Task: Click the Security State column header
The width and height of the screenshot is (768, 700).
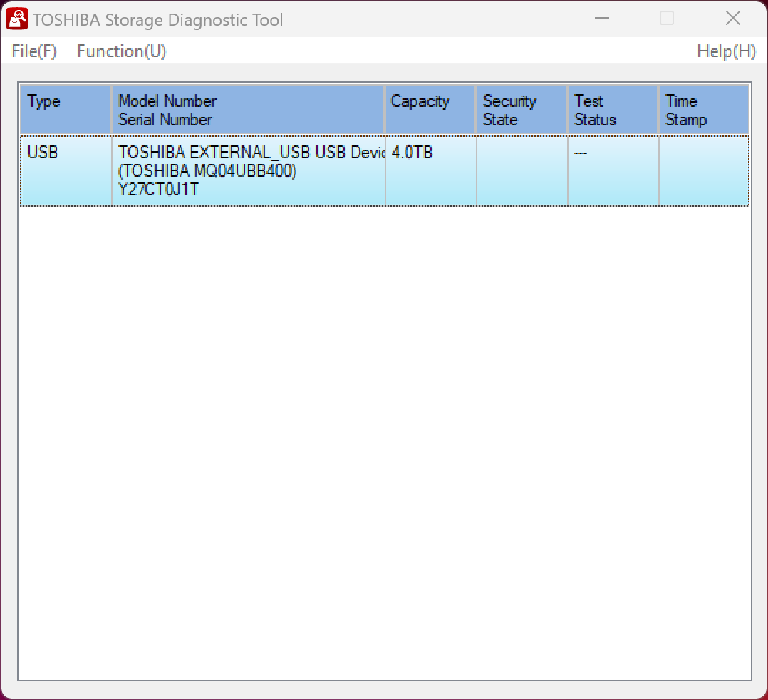Action: tap(520, 108)
